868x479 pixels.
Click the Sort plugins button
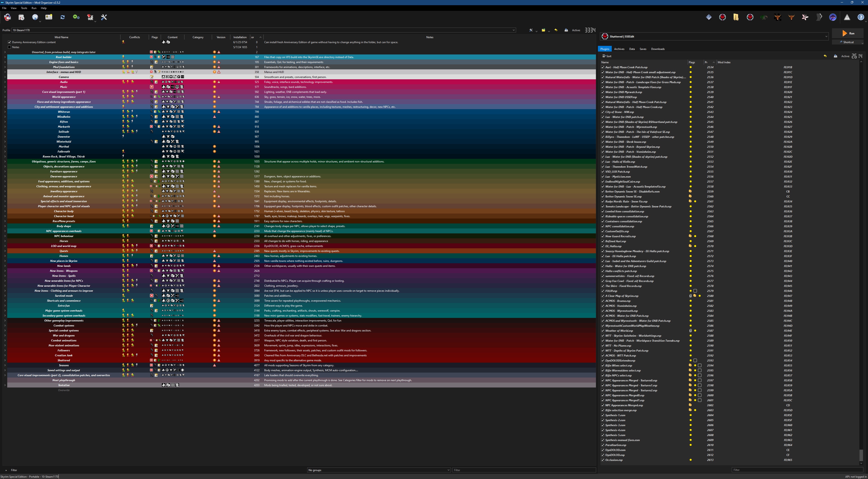coord(607,56)
